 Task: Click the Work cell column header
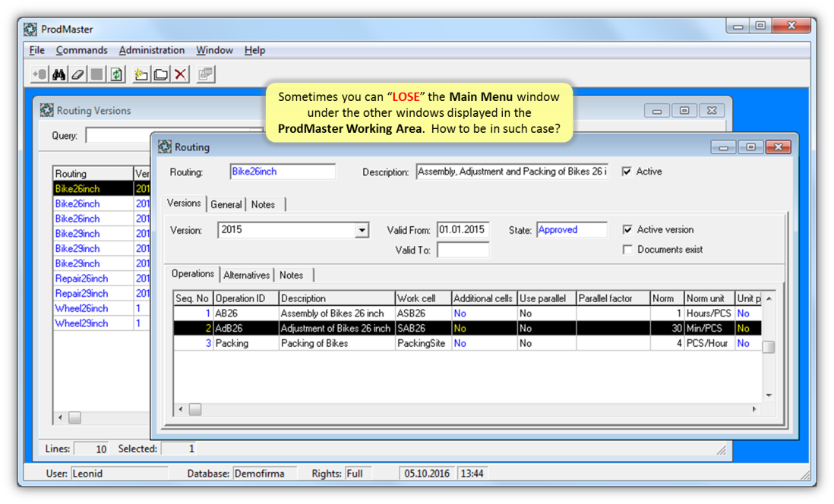(423, 298)
